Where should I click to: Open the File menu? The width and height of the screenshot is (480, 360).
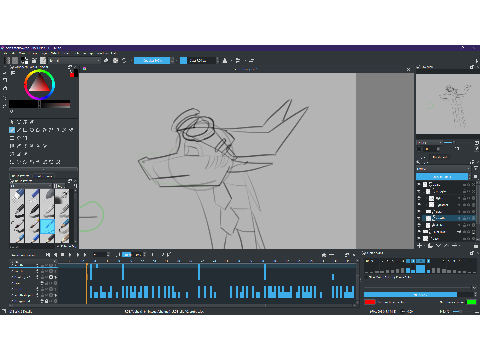pos(5,53)
